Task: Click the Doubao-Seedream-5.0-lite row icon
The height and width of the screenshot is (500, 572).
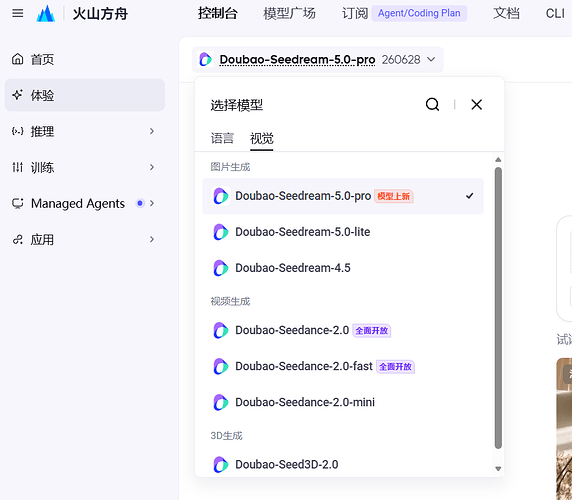Action: click(221, 232)
